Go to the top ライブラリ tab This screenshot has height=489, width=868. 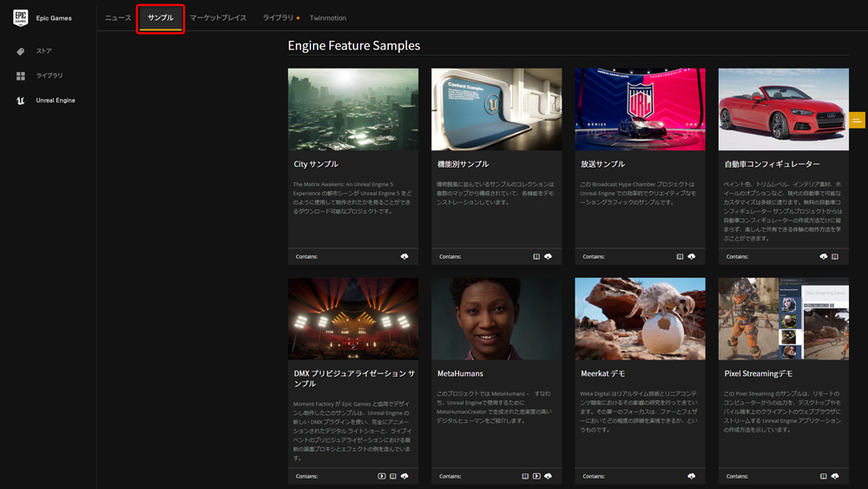pos(279,17)
